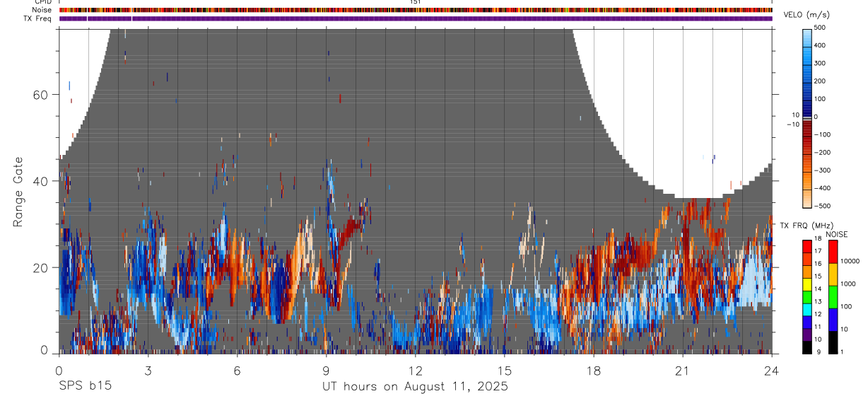The height and width of the screenshot is (401, 868).
Task: Click the 1000 label in NOISE legend
Action: [849, 284]
